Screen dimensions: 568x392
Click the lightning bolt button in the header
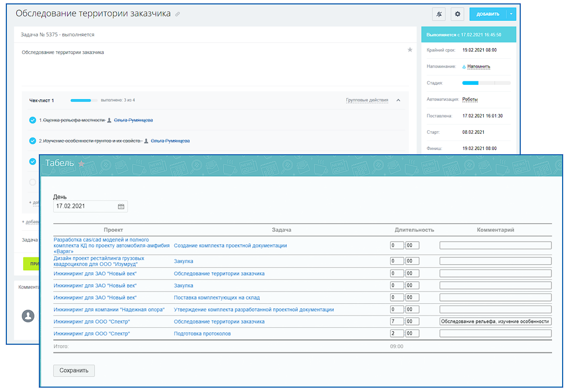[x=438, y=14]
